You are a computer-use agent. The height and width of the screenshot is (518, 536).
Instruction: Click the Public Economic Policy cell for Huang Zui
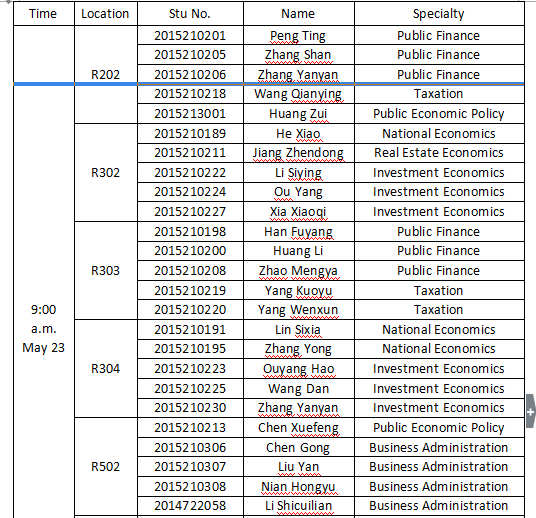(x=439, y=114)
